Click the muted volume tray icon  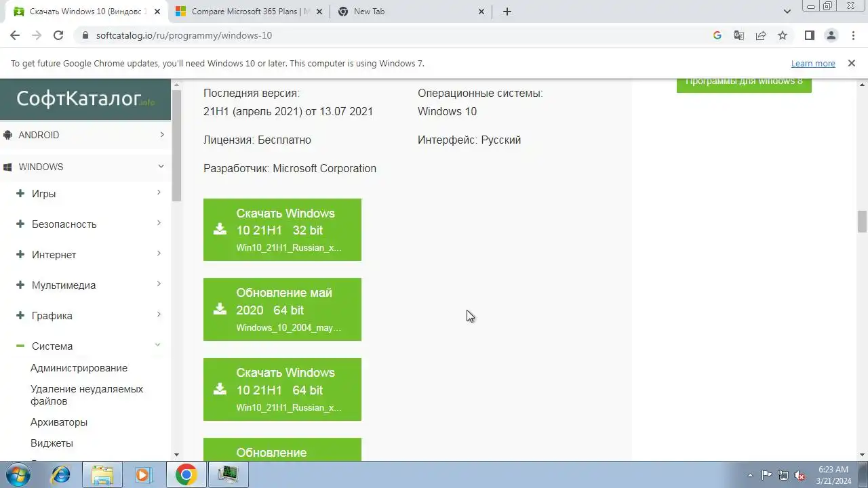[x=800, y=475]
